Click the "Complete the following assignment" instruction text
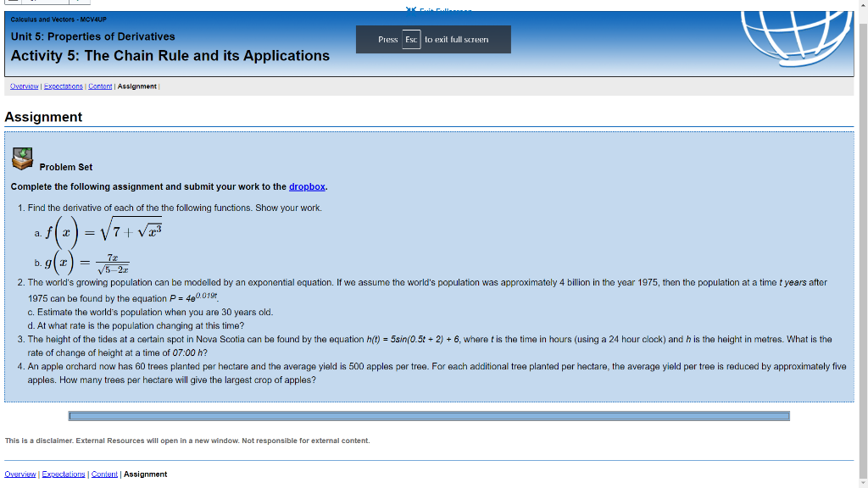Viewport: 868px width, 488px height. [169, 187]
